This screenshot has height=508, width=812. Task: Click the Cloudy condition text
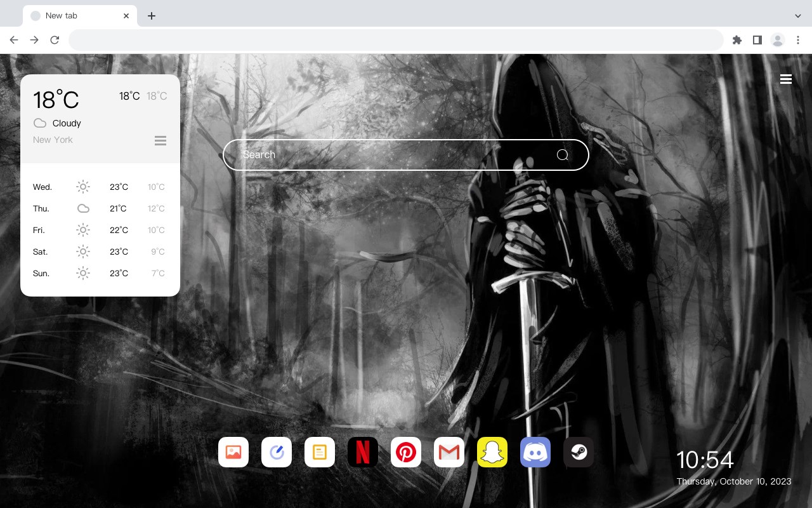point(67,123)
